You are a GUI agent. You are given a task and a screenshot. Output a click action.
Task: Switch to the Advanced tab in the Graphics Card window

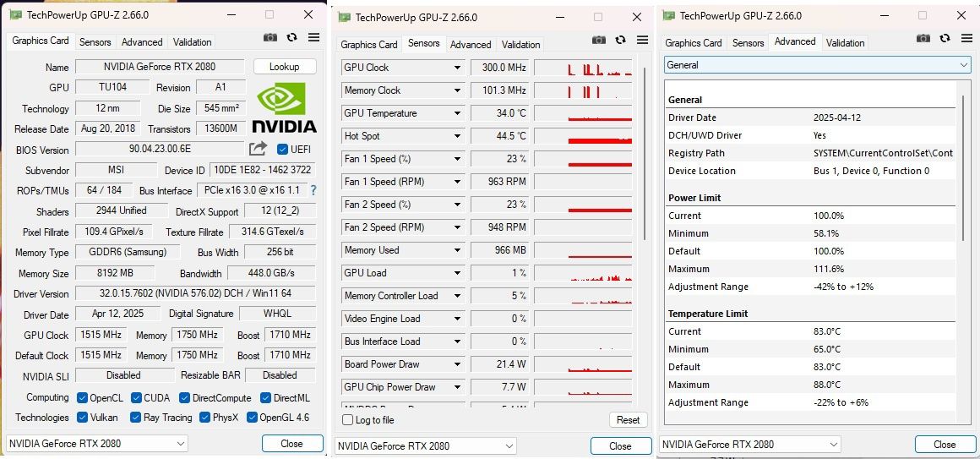pos(142,42)
